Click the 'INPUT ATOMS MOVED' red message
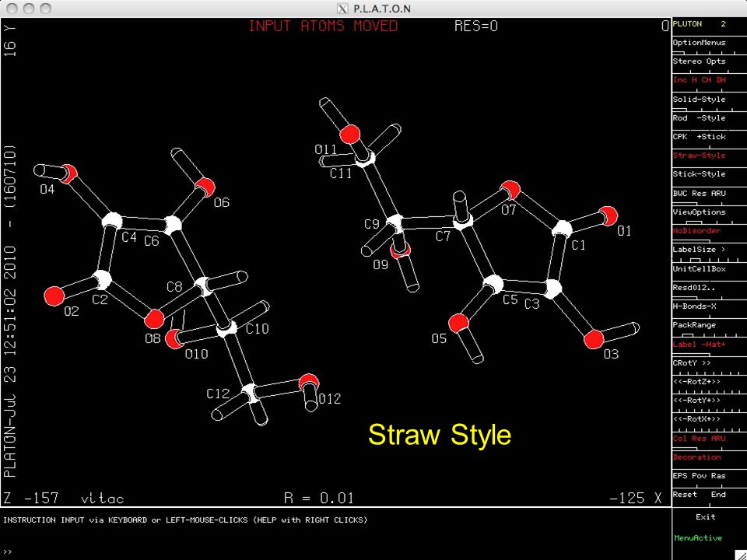Viewport: 747px width, 560px height. coord(323,26)
